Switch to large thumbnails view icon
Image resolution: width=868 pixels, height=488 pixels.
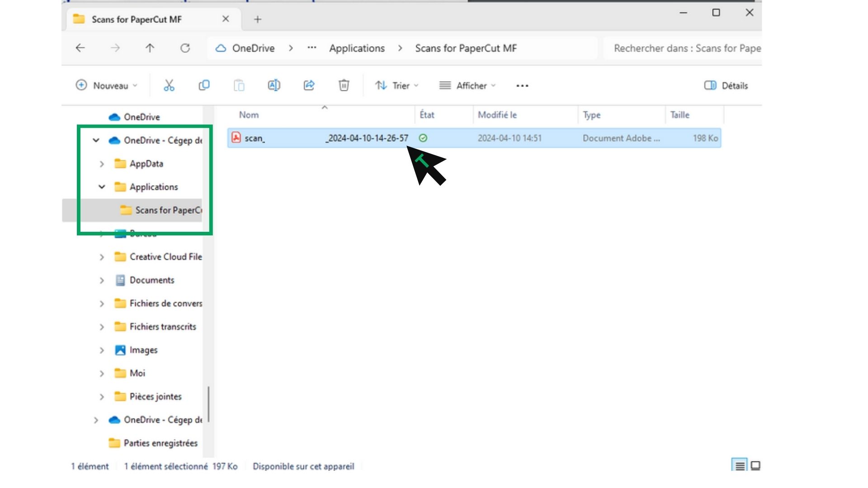(x=755, y=465)
